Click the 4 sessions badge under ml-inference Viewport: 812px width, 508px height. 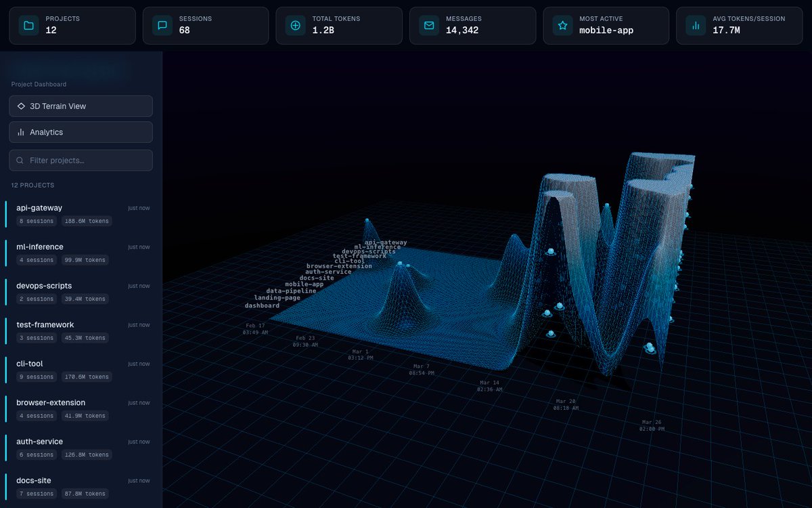37,260
